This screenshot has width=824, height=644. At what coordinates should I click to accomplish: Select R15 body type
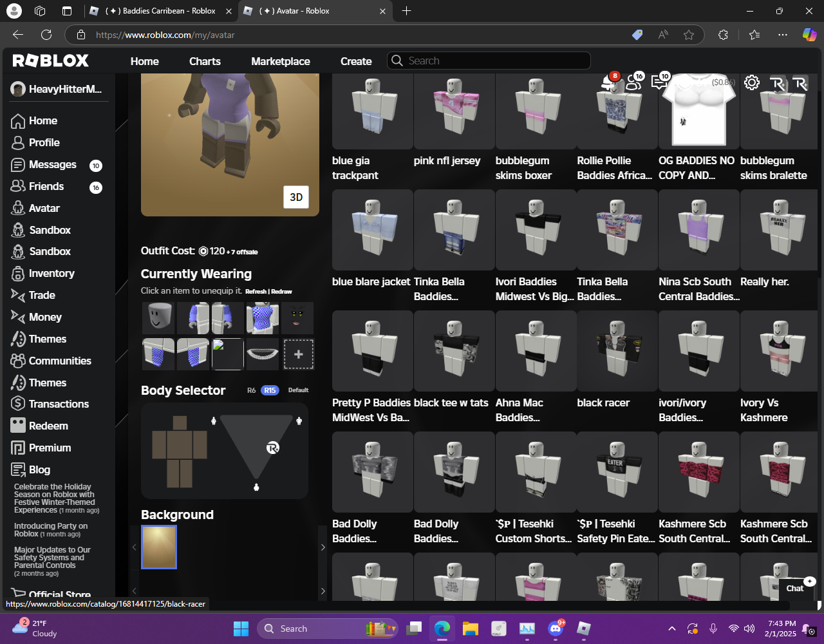(x=270, y=390)
